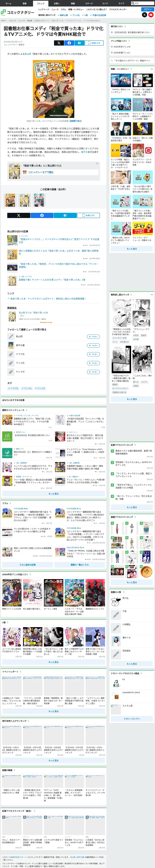Follow 糸山冏
155x868 pixels.
click(x=94, y=337)
